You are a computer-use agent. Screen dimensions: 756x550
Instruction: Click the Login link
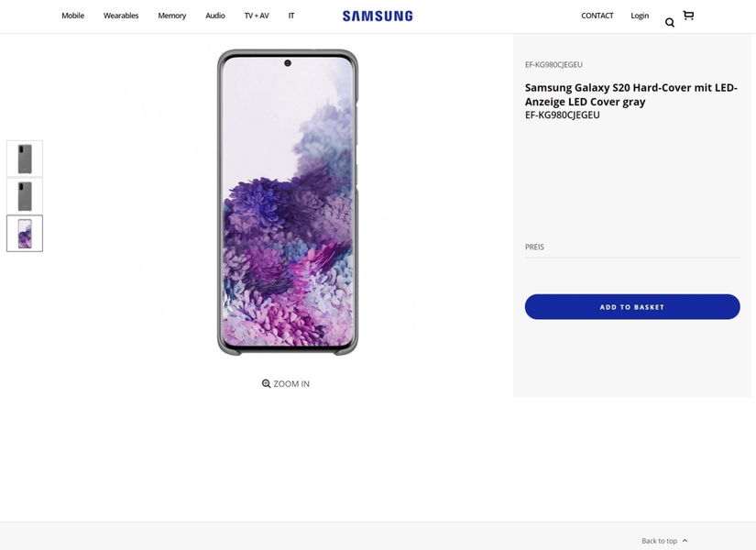(x=640, y=16)
